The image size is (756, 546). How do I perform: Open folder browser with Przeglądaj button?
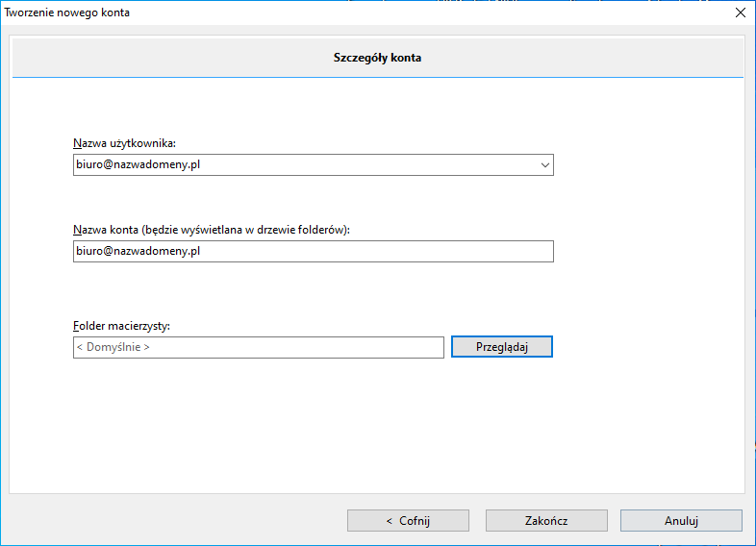click(502, 347)
